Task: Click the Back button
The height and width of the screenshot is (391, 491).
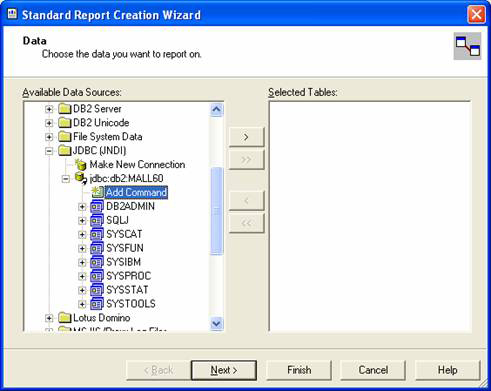Action: point(158,370)
